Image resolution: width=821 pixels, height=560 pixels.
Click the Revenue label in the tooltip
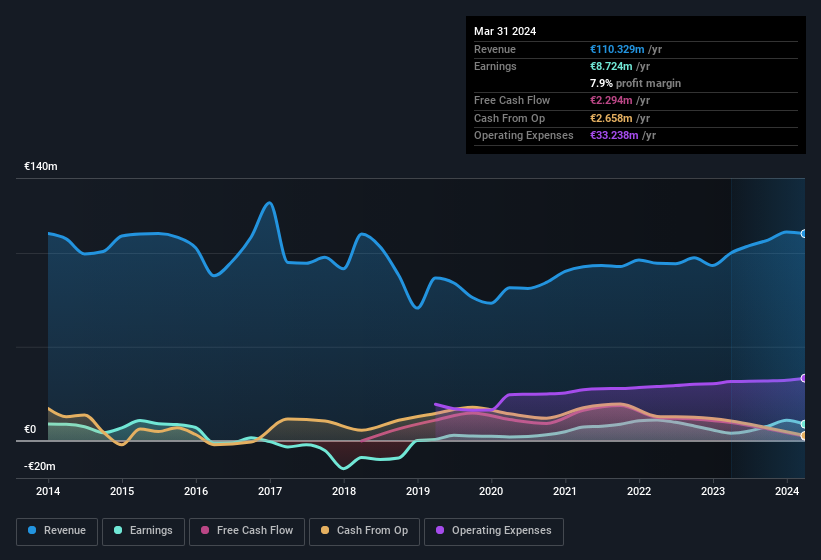click(495, 49)
